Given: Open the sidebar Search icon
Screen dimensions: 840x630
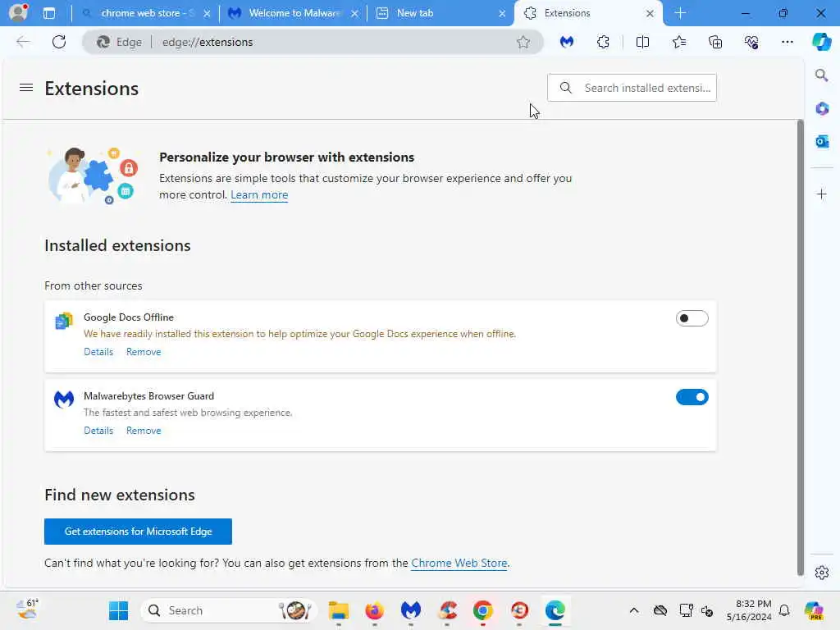Looking at the screenshot, I should coord(822,75).
